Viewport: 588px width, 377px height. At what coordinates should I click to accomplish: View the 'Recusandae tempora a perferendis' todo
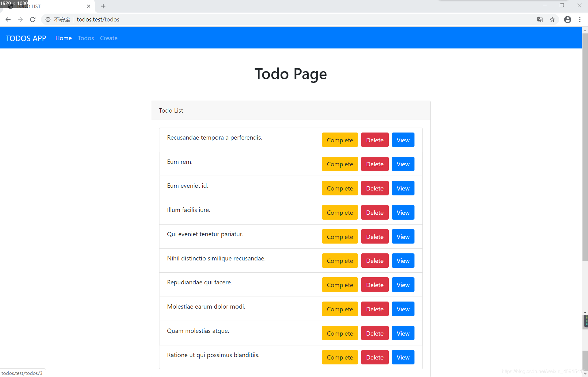click(403, 140)
